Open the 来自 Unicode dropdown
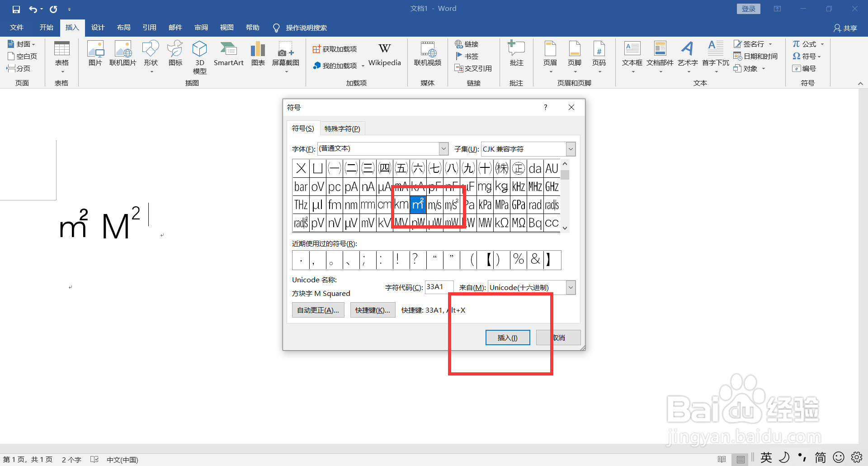 571,287
